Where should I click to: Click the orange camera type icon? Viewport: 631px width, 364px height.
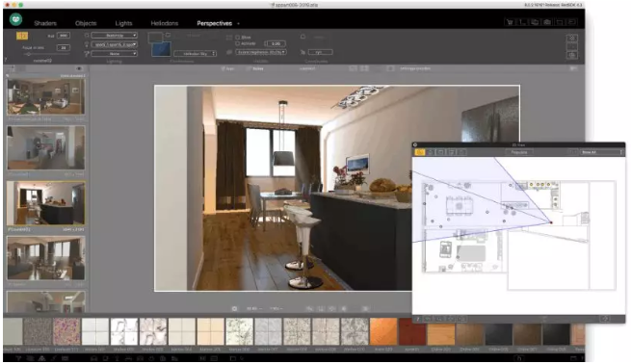pyautogui.click(x=22, y=36)
